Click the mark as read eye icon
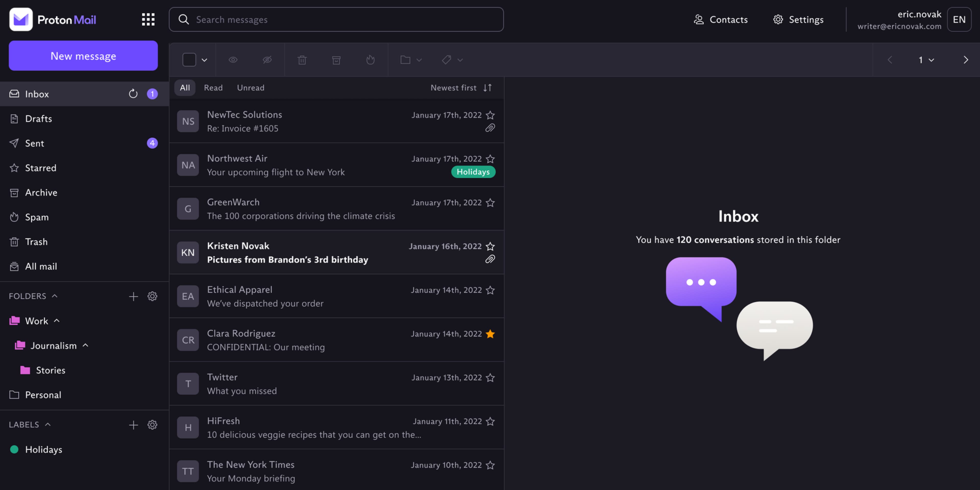Image resolution: width=980 pixels, height=490 pixels. (x=233, y=60)
